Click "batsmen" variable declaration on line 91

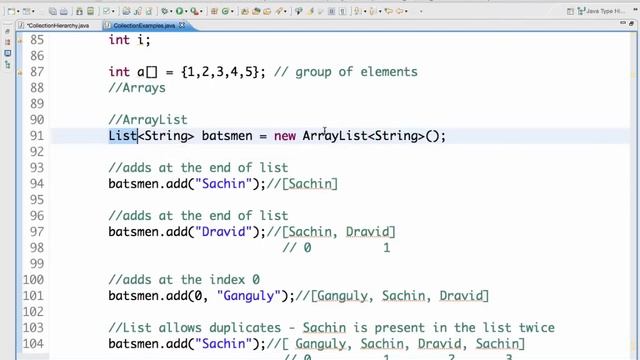[x=227, y=136]
